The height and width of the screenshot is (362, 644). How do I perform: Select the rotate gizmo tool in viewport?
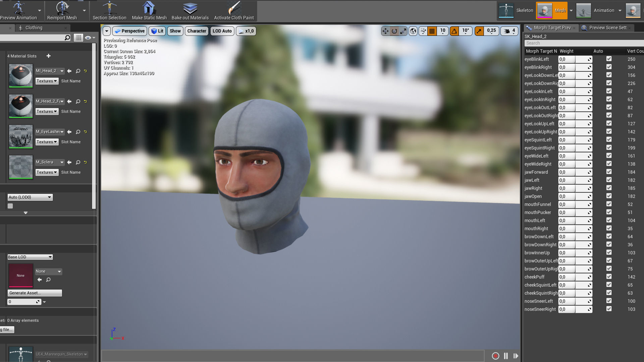[394, 31]
